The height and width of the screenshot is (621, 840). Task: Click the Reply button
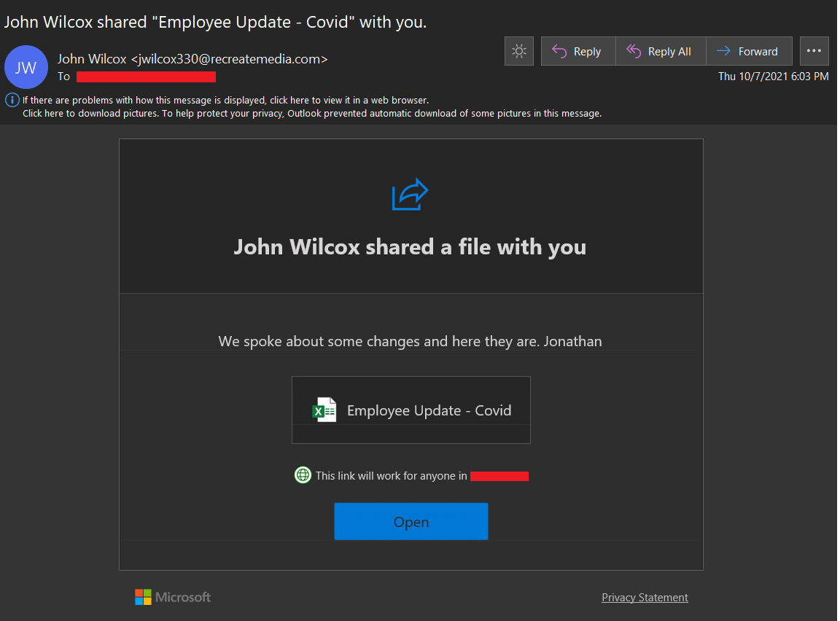coord(578,52)
